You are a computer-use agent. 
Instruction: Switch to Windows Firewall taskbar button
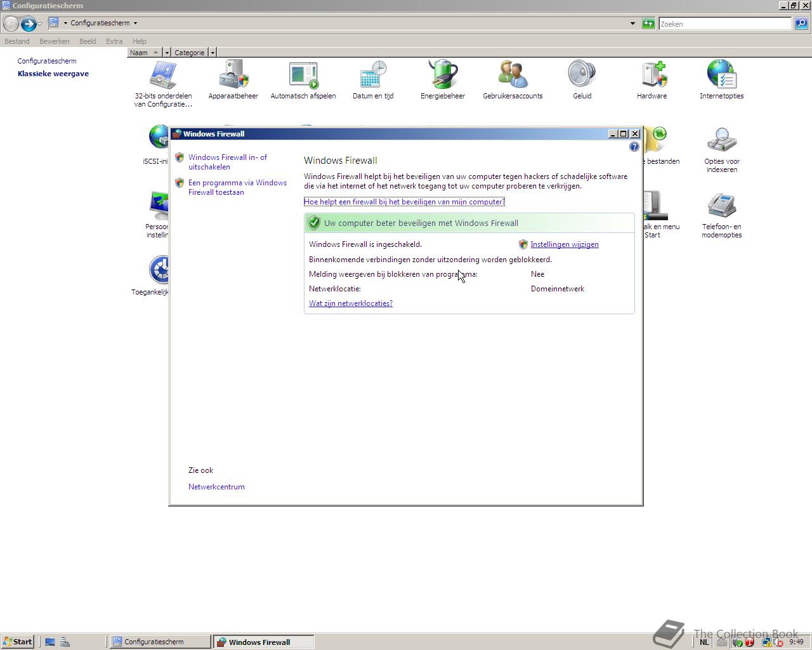tap(263, 642)
